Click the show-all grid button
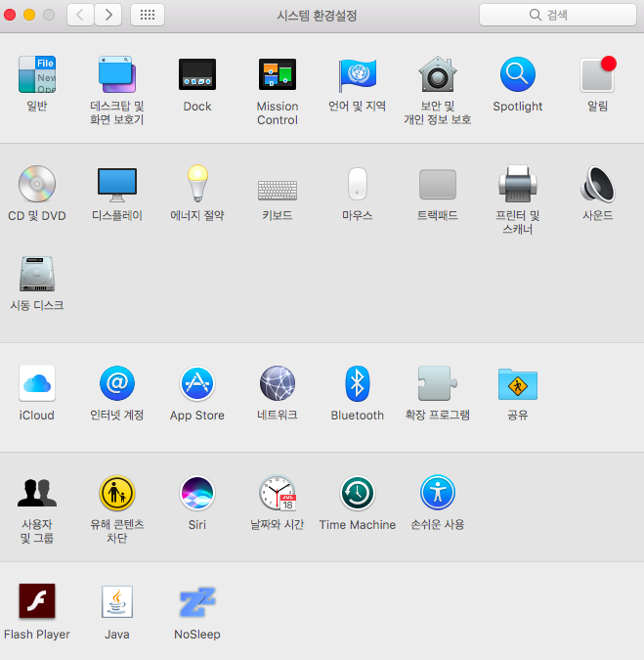The height and width of the screenshot is (660, 644). 148,15
